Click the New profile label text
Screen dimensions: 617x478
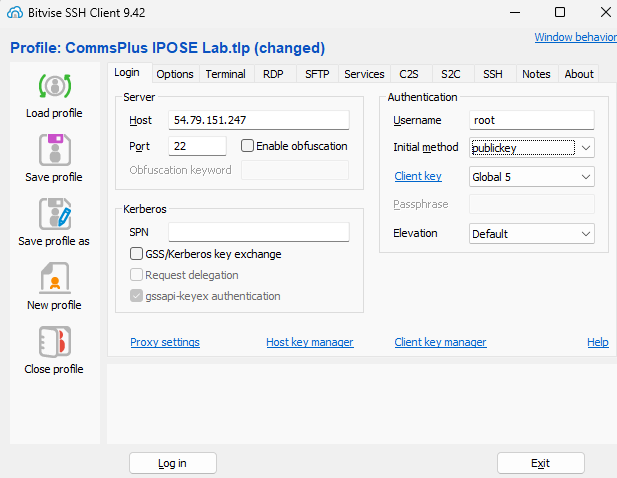pos(54,305)
